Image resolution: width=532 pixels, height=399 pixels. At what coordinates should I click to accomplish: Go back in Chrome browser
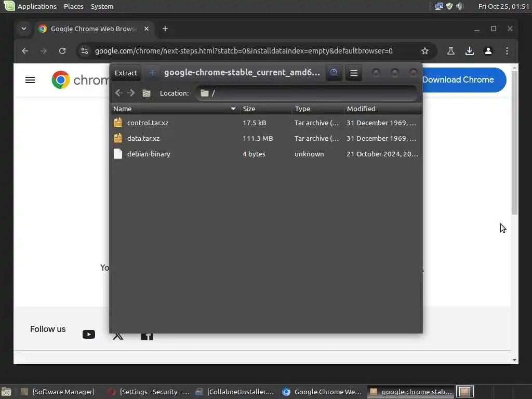tap(25, 51)
